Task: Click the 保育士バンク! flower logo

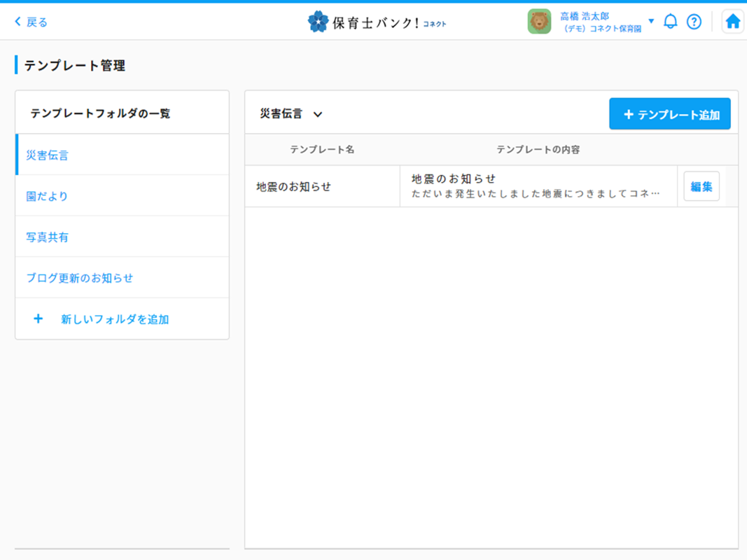Action: point(318,22)
